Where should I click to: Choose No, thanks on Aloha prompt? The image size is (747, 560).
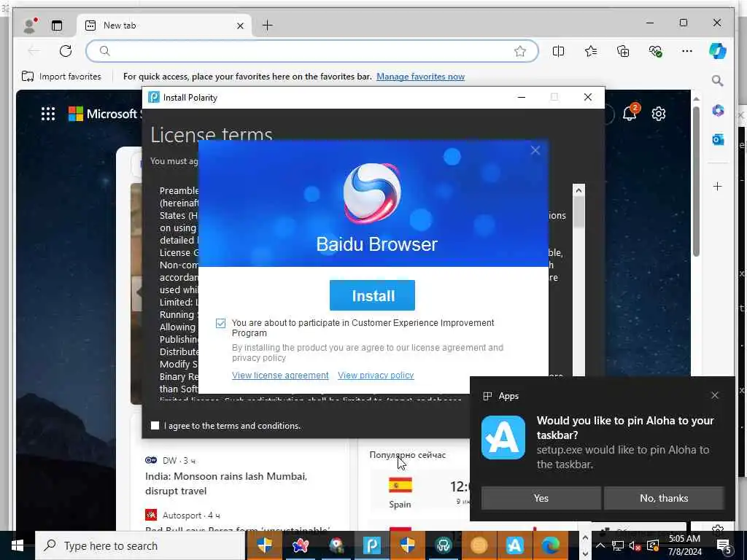[664, 498]
